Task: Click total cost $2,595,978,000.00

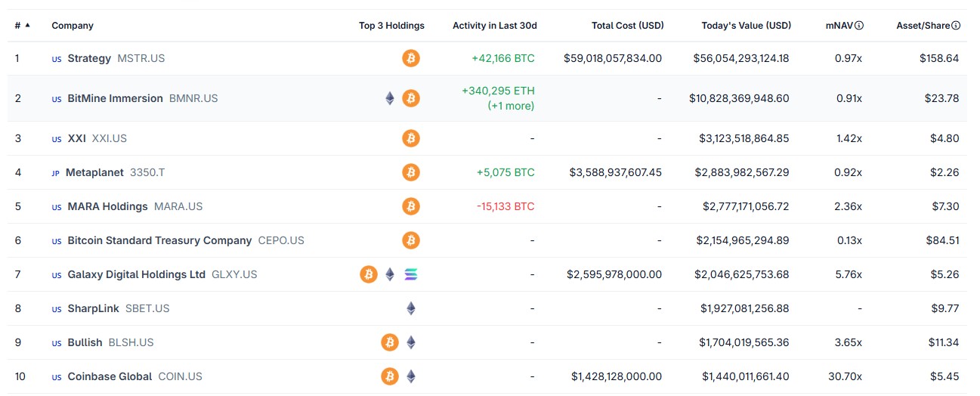Action: [x=614, y=274]
